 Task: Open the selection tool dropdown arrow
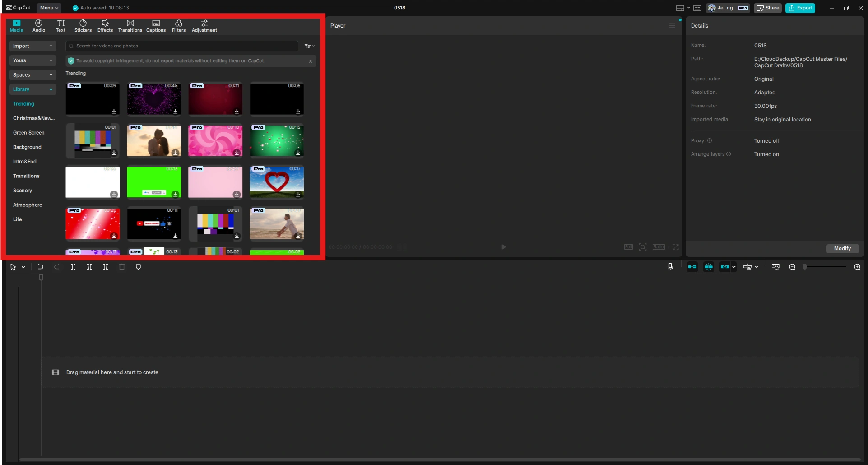tap(23, 267)
